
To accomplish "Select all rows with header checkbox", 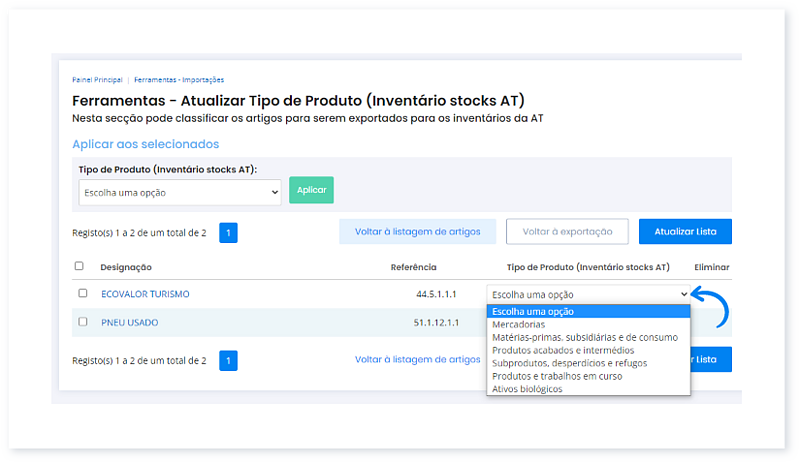I will pyautogui.click(x=79, y=267).
